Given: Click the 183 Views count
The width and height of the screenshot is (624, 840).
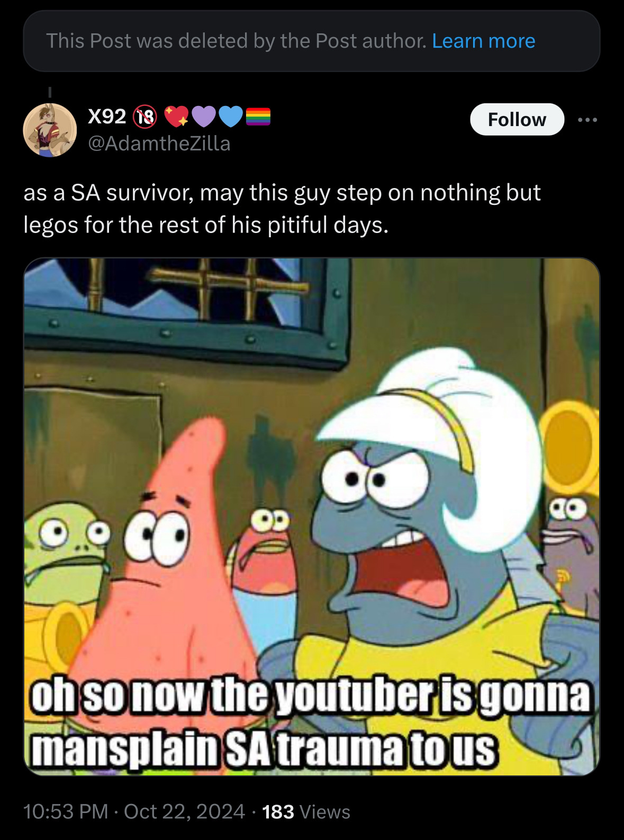Looking at the screenshot, I should click(x=306, y=811).
